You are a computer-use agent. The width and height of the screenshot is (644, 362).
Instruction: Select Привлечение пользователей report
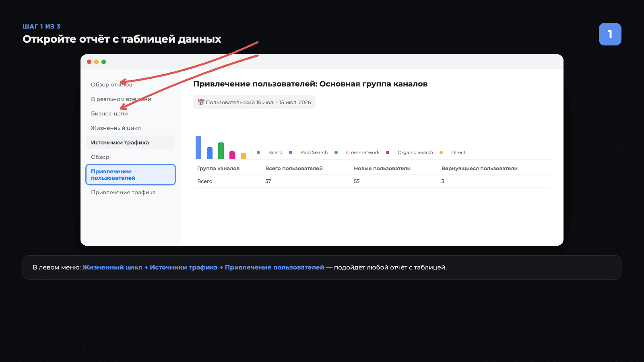click(130, 175)
